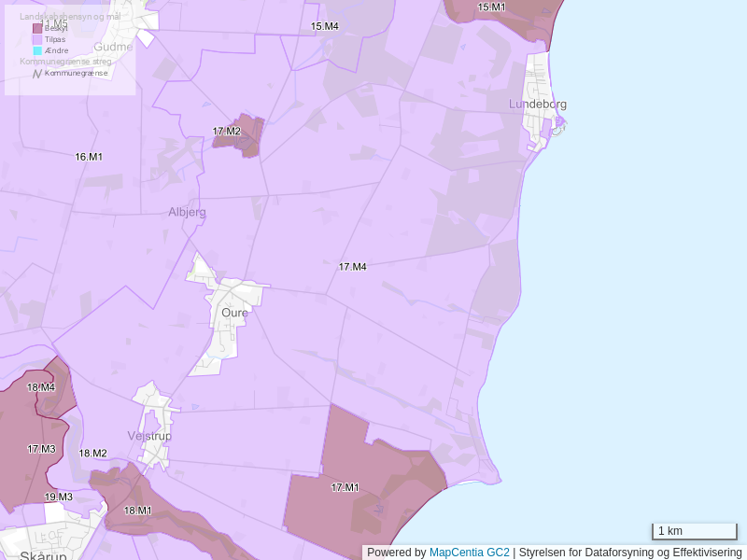Viewport: 747px width, 560px height.
Task: Click the Styrelsen for Dataforsyning og Effektivisering attribution
Action: pos(630,553)
